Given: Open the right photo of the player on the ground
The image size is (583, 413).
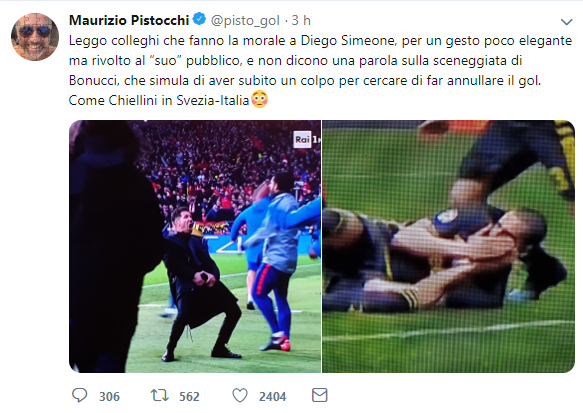Looking at the screenshot, I should pos(448,246).
